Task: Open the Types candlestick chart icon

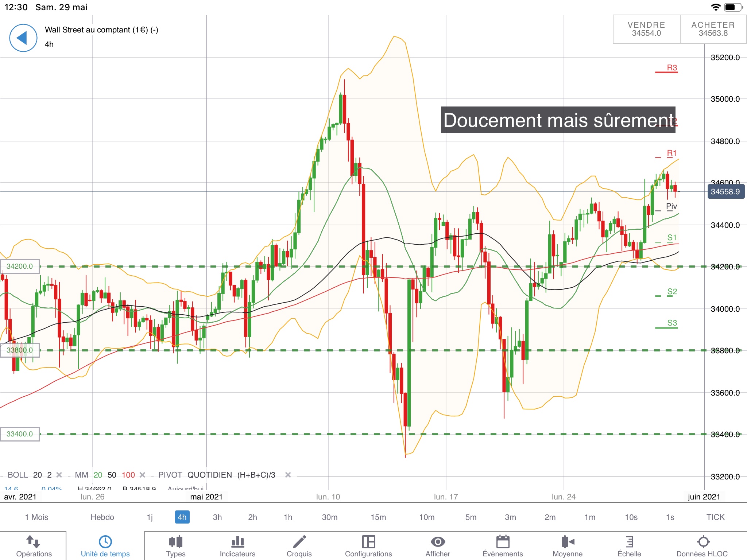Action: pyautogui.click(x=175, y=542)
